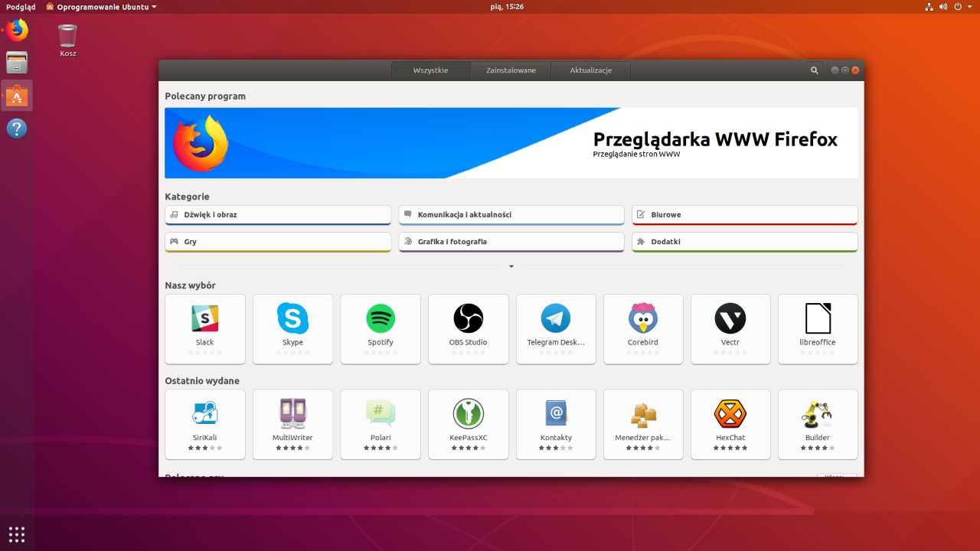The height and width of the screenshot is (551, 980).
Task: Switch to the Aktualizacje tab
Action: click(591, 70)
